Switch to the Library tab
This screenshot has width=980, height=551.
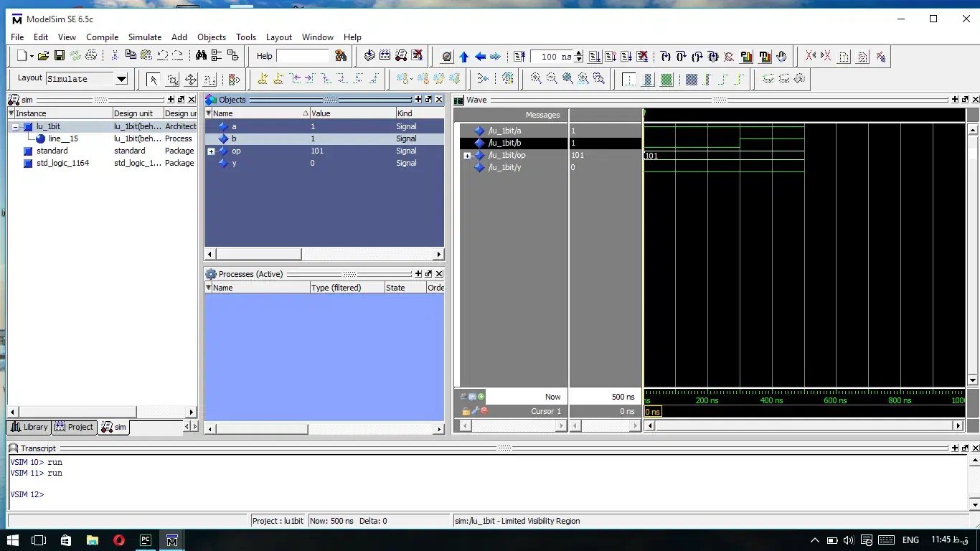(x=29, y=427)
